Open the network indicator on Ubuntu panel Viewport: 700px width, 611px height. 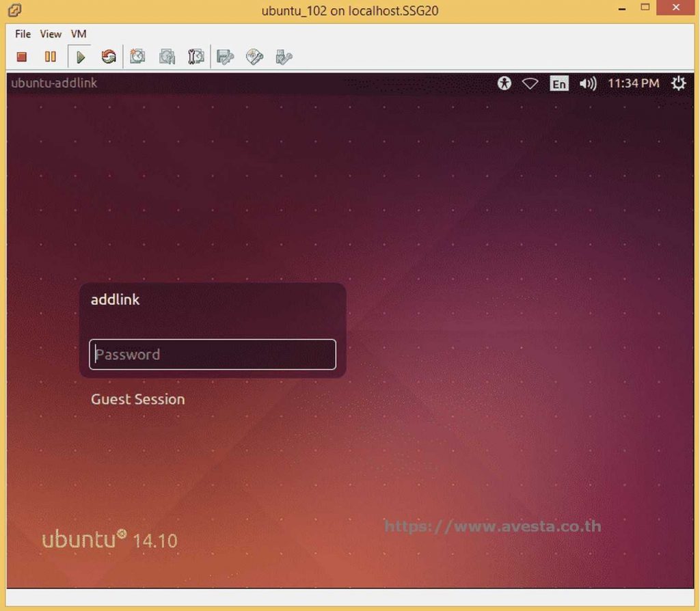530,83
